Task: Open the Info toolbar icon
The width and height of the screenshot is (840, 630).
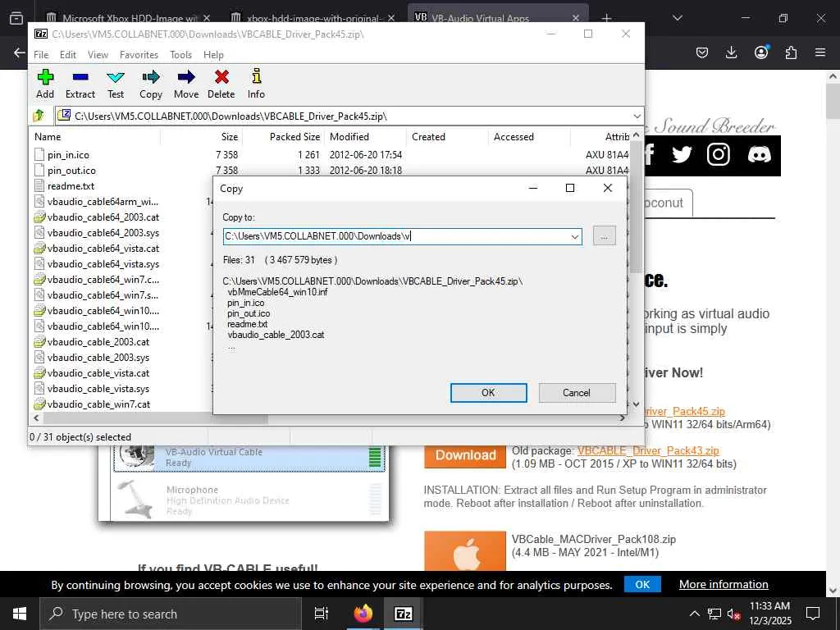Action: tap(256, 84)
